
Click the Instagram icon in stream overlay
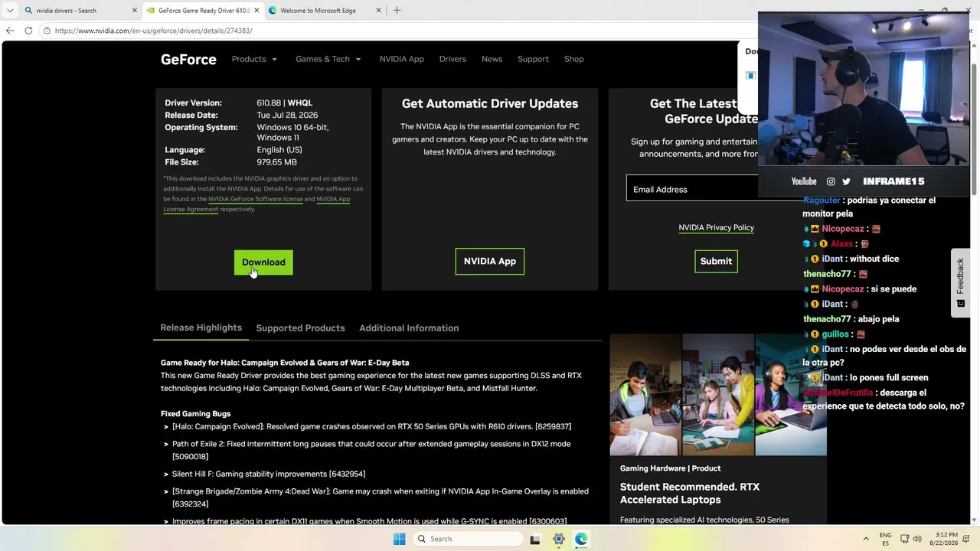[x=831, y=181]
